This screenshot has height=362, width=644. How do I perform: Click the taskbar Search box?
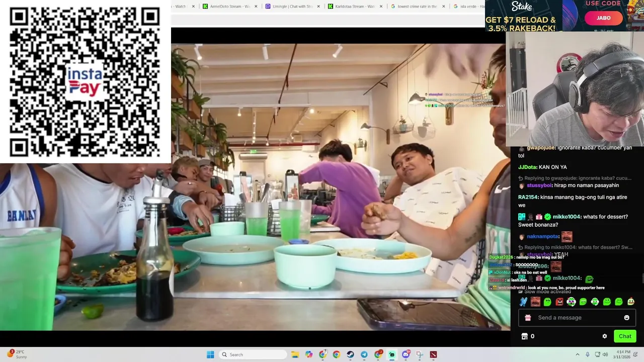pyautogui.click(x=253, y=354)
